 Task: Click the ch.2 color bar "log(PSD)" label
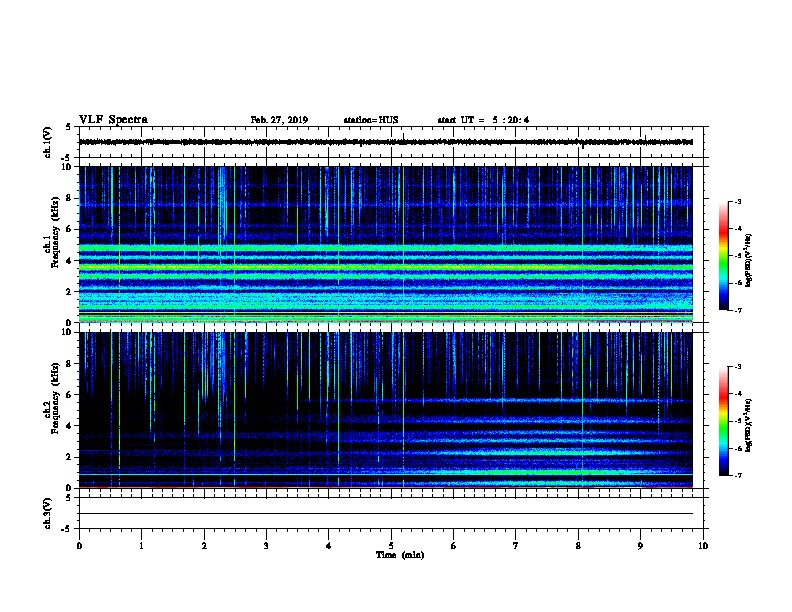(748, 425)
